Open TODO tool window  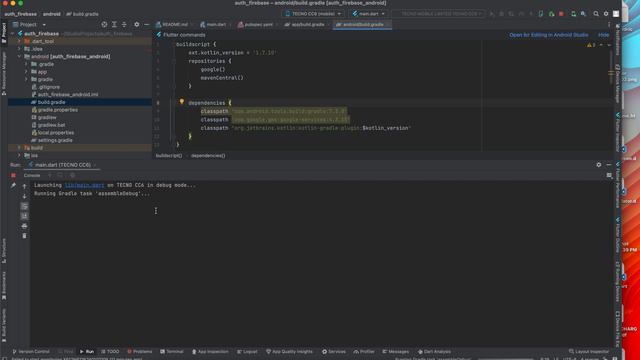[110, 351]
